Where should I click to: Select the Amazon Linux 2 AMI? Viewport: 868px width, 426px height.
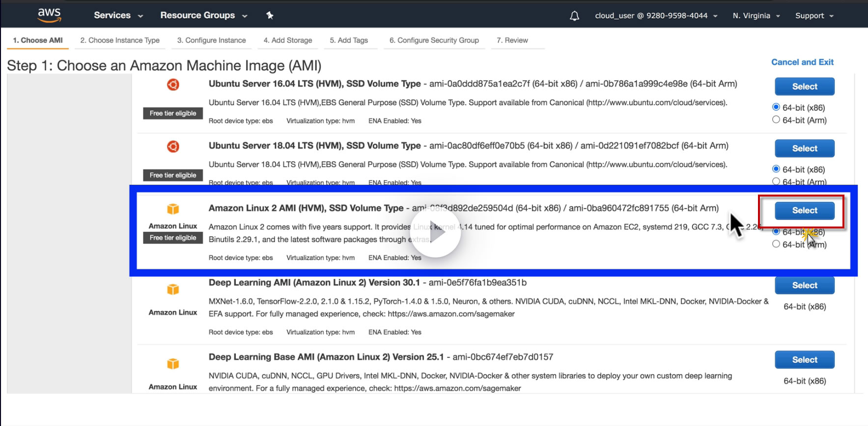coord(804,210)
